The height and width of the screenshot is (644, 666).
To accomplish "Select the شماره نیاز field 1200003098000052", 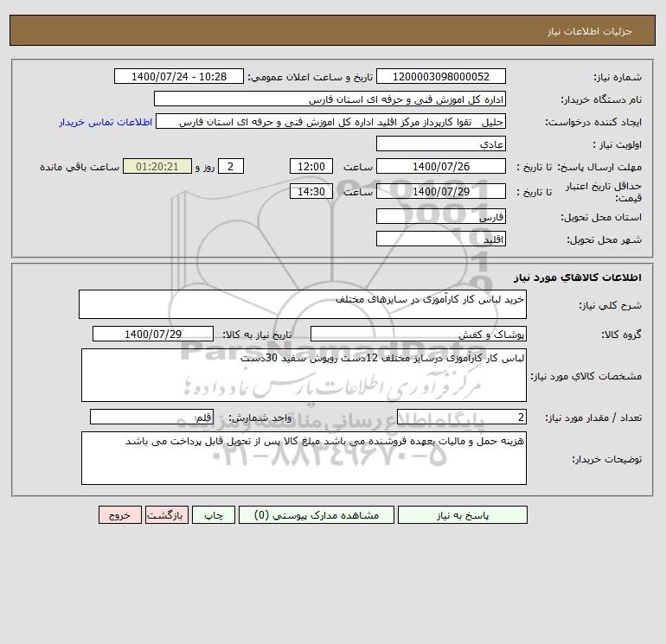I will [441, 76].
